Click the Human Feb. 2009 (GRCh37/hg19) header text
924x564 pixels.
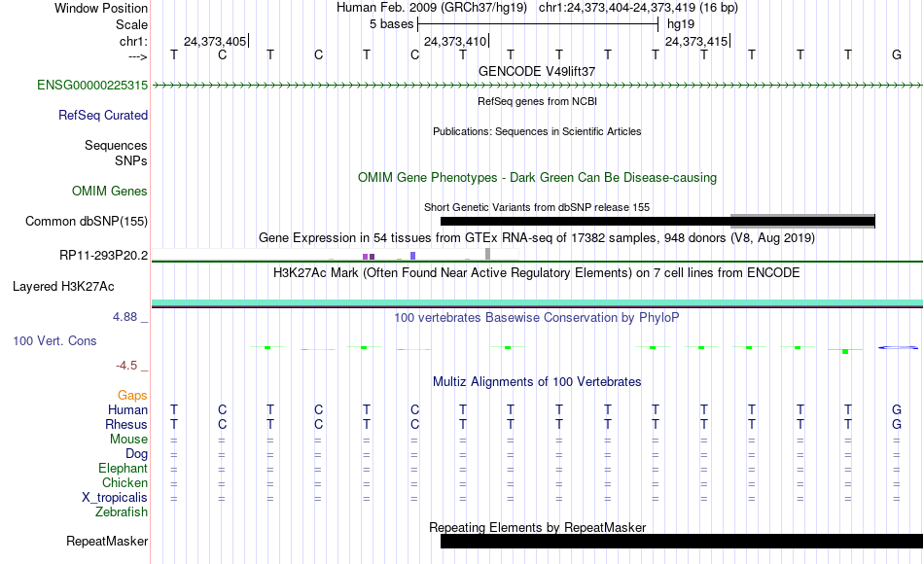[432, 8]
